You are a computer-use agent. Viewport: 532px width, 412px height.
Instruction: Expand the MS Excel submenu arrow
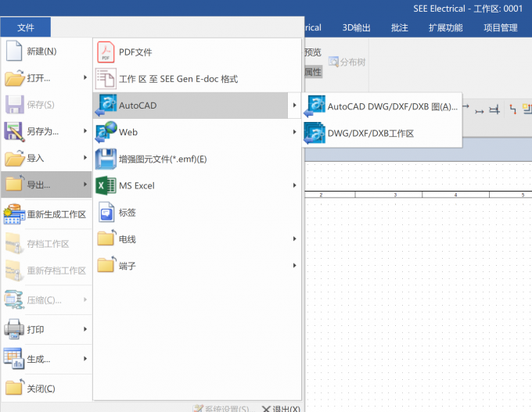tap(294, 185)
